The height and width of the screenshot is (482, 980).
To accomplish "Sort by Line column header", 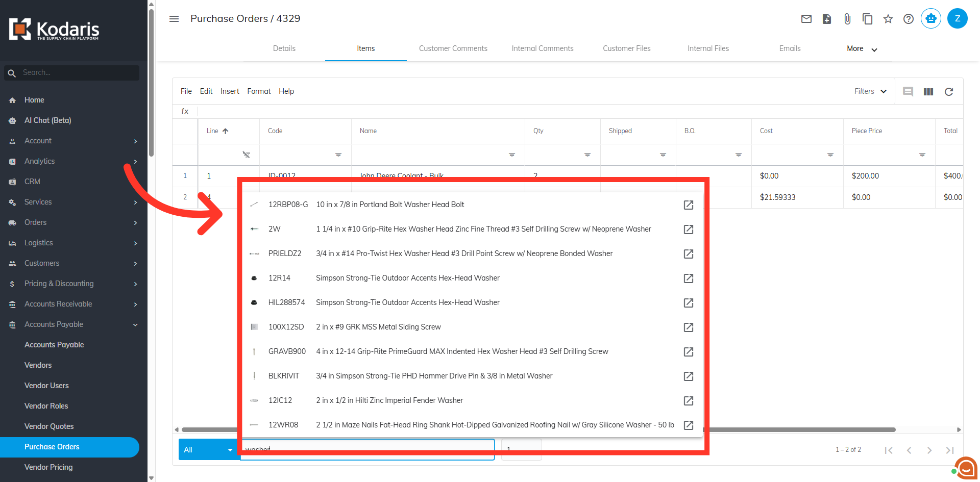I will click(217, 131).
